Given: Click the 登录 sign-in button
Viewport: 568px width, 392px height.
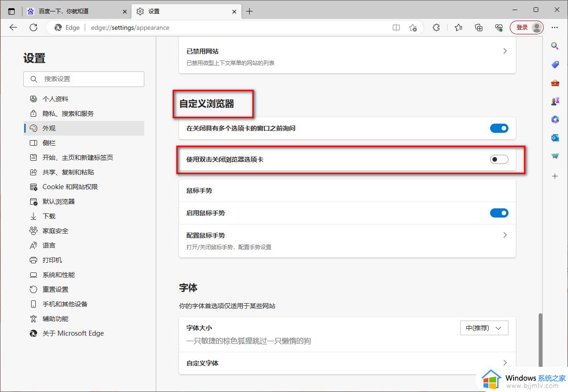Looking at the screenshot, I should point(527,27).
